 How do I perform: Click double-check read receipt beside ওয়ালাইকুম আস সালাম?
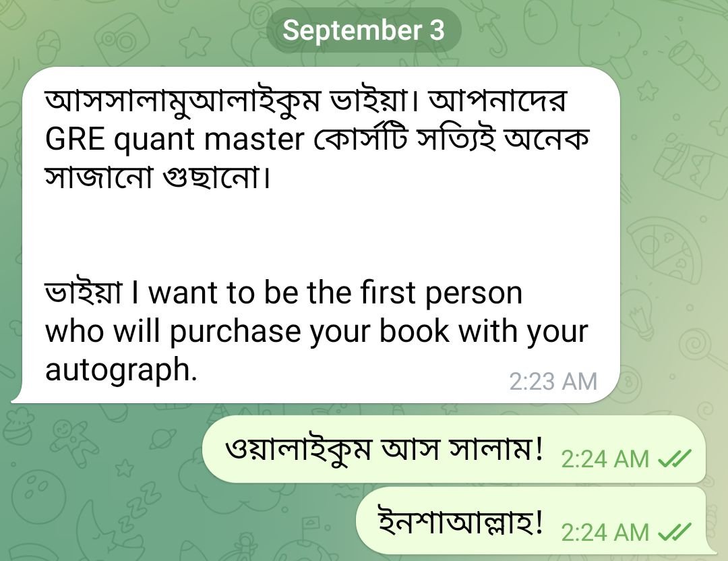coord(675,459)
